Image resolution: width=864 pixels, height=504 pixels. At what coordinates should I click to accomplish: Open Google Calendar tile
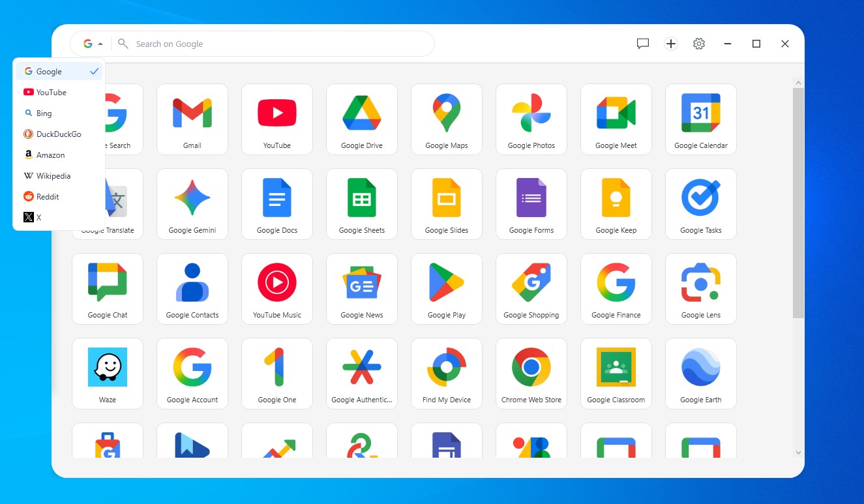coord(701,119)
